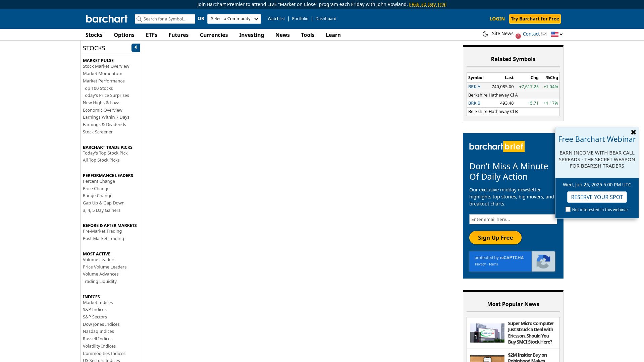This screenshot has height=362, width=644.
Task: Open the Contact envelope icon
Action: pyautogui.click(x=544, y=34)
